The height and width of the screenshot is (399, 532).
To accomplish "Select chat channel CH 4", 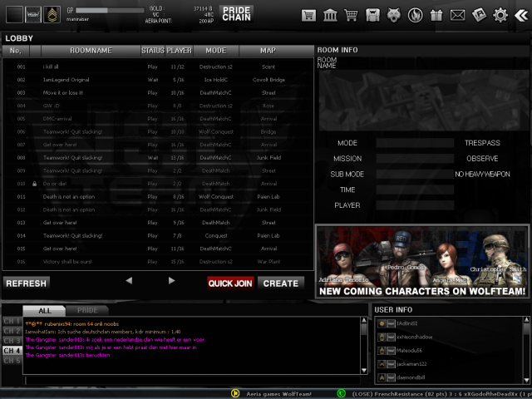I will [12, 351].
